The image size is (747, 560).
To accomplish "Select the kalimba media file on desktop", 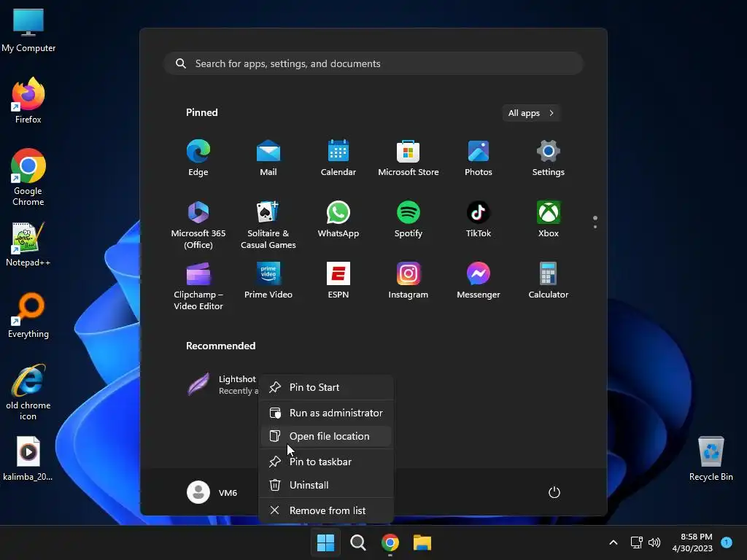I will click(x=28, y=459).
